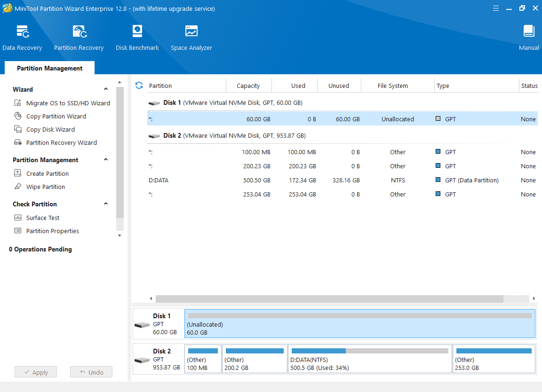Start the Migrate OS to SSD/HD Wizard
The image size is (542, 392).
(68, 103)
